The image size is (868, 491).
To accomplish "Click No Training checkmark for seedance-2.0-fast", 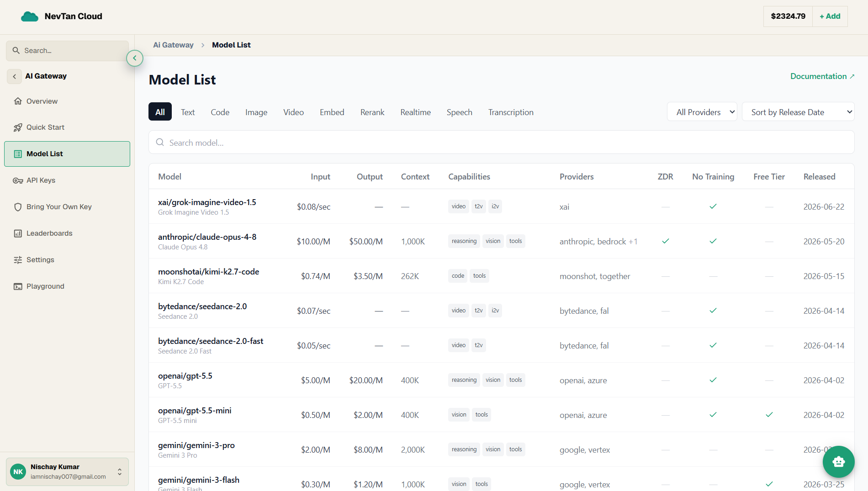I will pos(713,345).
